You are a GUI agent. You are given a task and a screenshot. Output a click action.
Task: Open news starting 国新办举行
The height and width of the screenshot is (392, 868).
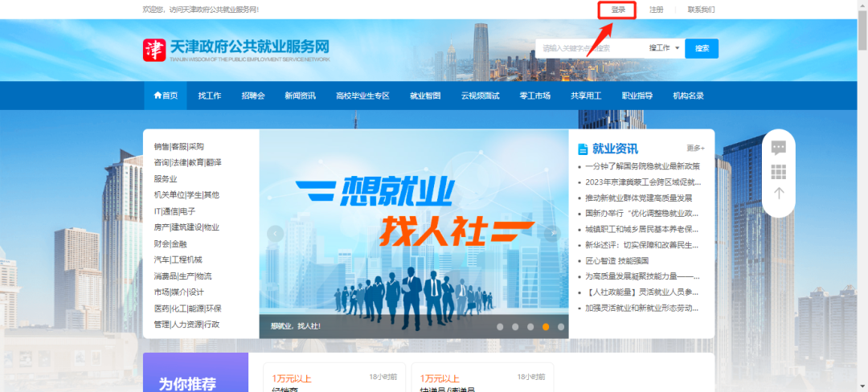tap(642, 213)
